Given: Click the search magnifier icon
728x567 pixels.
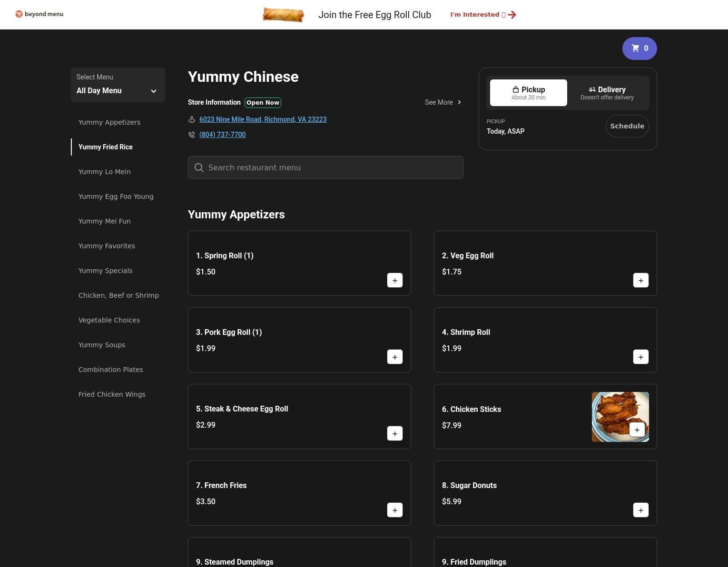Looking at the screenshot, I should 199,167.
